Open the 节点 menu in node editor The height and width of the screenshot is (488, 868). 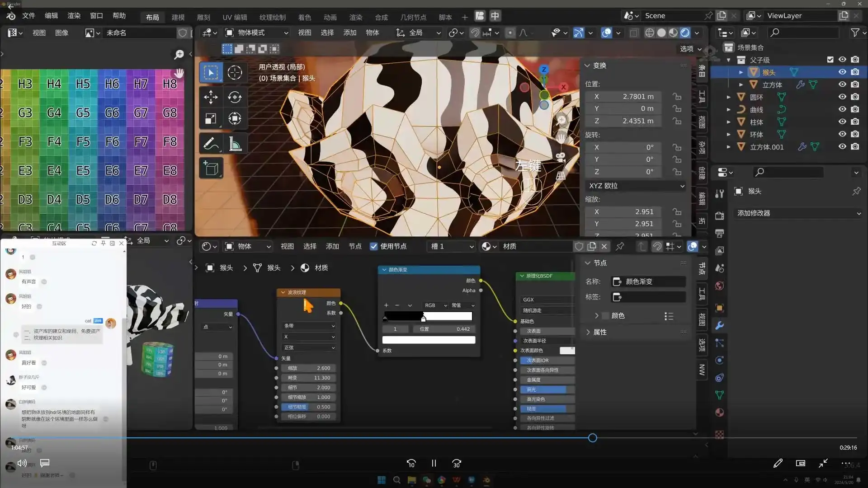pos(355,246)
